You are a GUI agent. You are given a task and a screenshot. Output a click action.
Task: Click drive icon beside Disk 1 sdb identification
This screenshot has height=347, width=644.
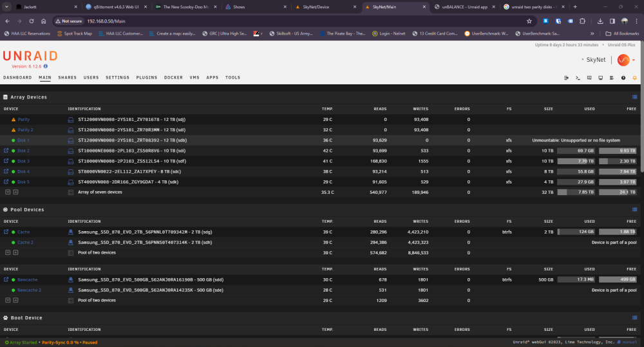(x=71, y=140)
